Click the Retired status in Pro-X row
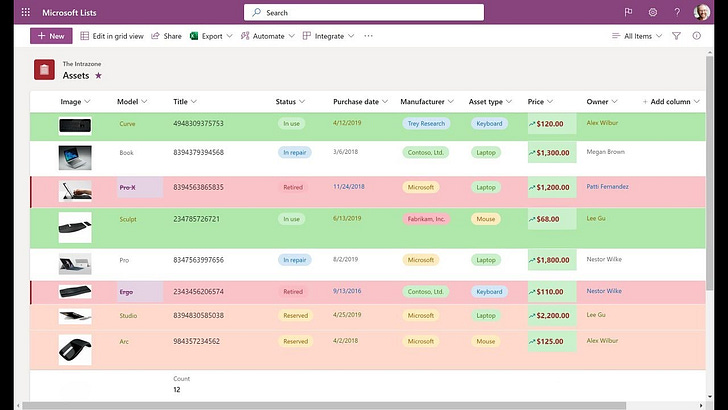728x410 pixels. 293,187
